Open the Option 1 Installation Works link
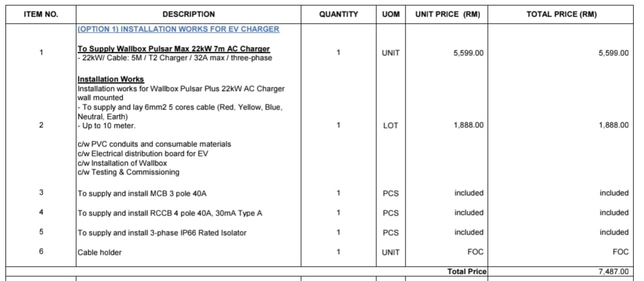The width and height of the screenshot is (644, 281). 178,29
